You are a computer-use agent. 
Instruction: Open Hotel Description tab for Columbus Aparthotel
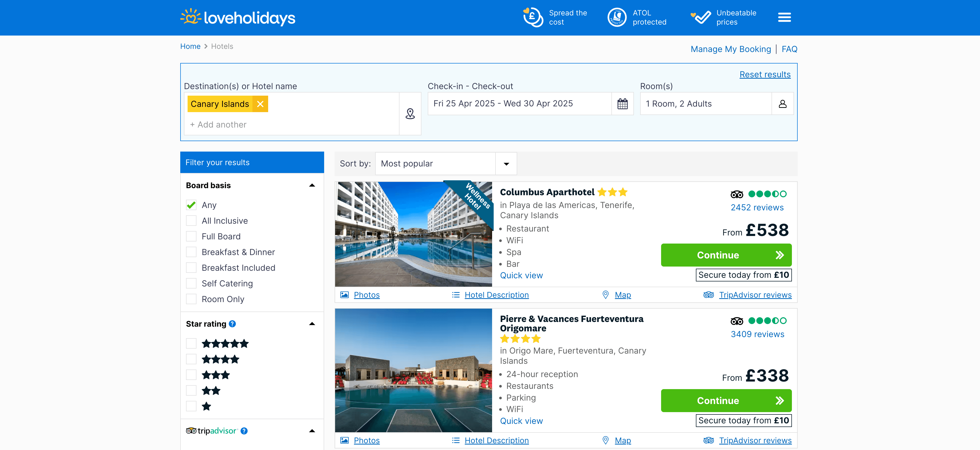coord(496,295)
